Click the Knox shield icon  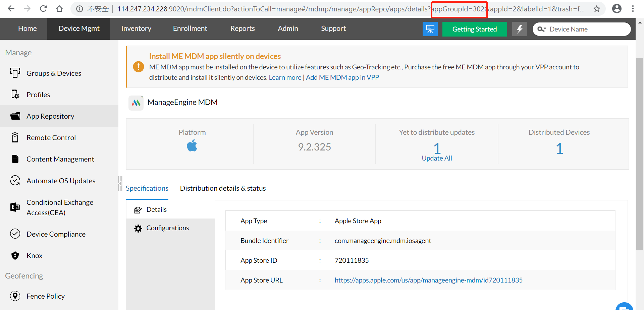[15, 255]
